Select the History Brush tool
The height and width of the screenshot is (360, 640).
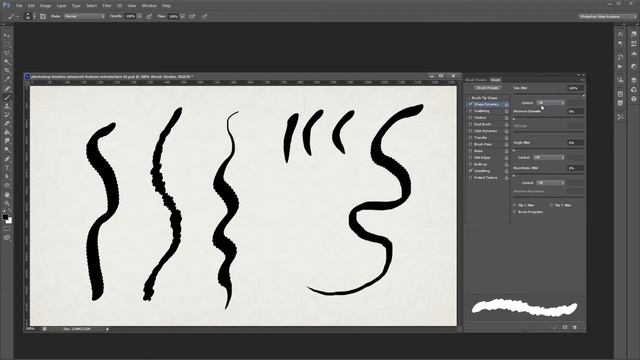point(7,115)
